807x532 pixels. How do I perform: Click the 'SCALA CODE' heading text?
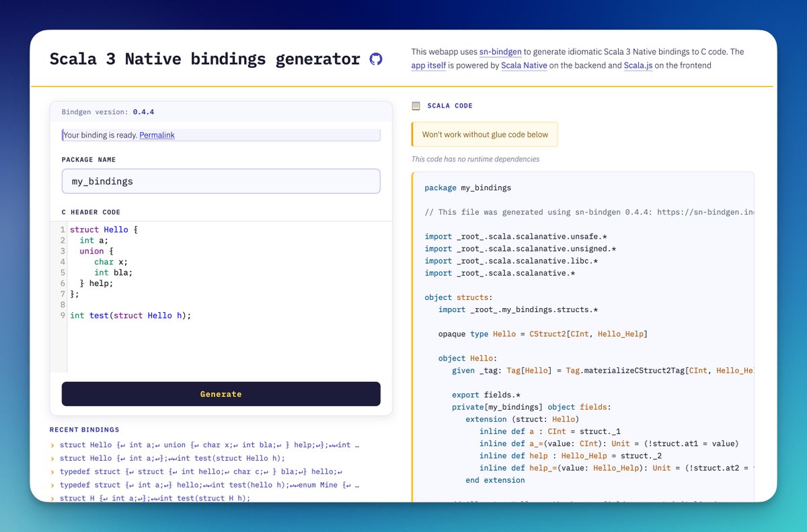pos(450,106)
